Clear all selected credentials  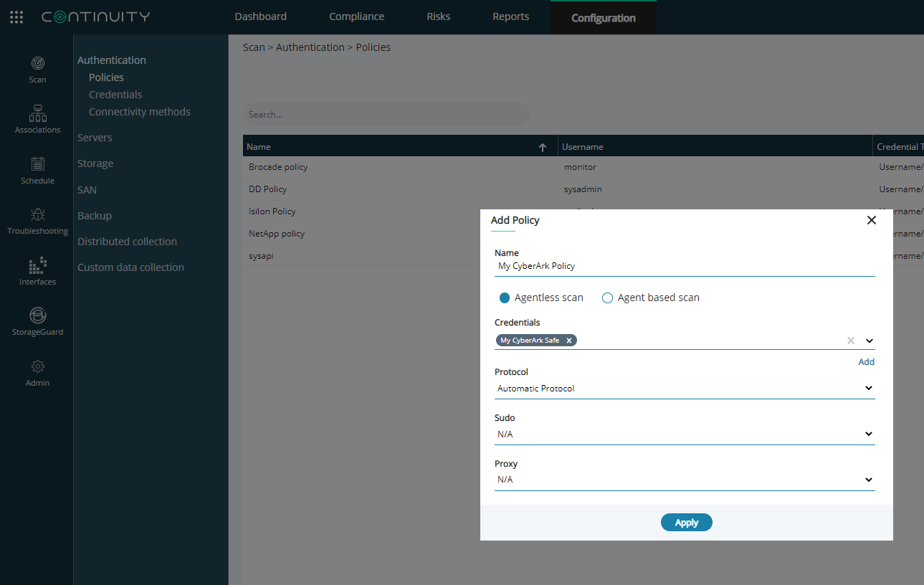pyautogui.click(x=851, y=341)
